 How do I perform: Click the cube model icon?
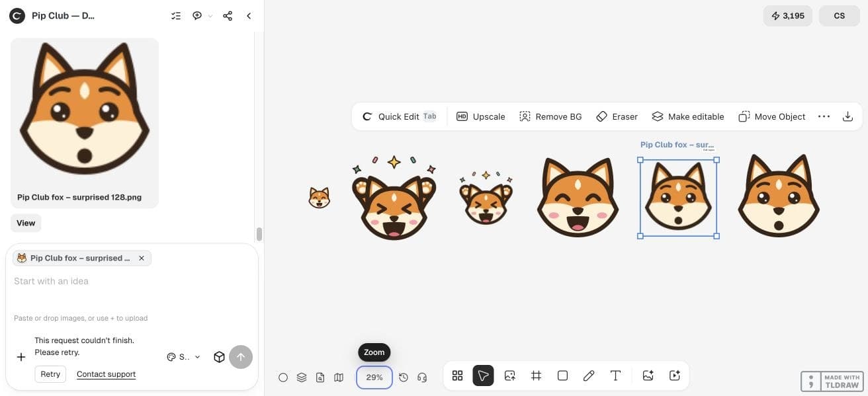(x=219, y=357)
